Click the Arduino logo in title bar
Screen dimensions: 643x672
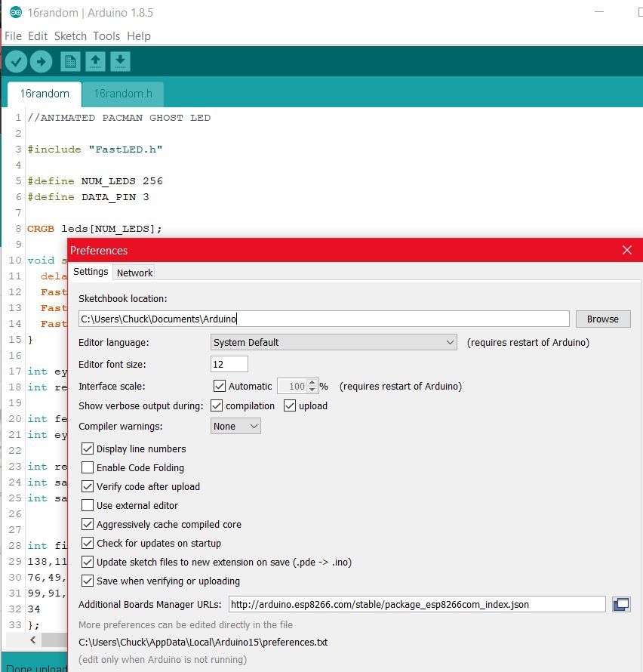point(15,12)
